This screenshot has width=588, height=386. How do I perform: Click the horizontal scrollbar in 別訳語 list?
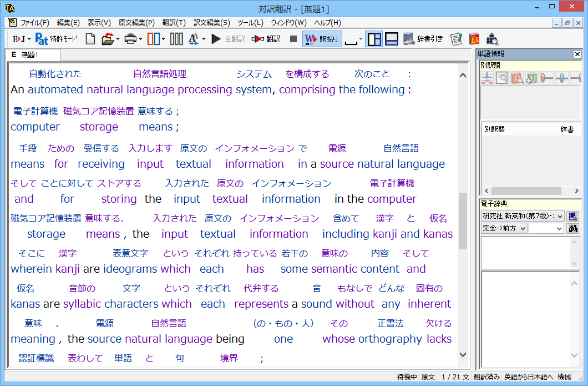tap(527, 191)
